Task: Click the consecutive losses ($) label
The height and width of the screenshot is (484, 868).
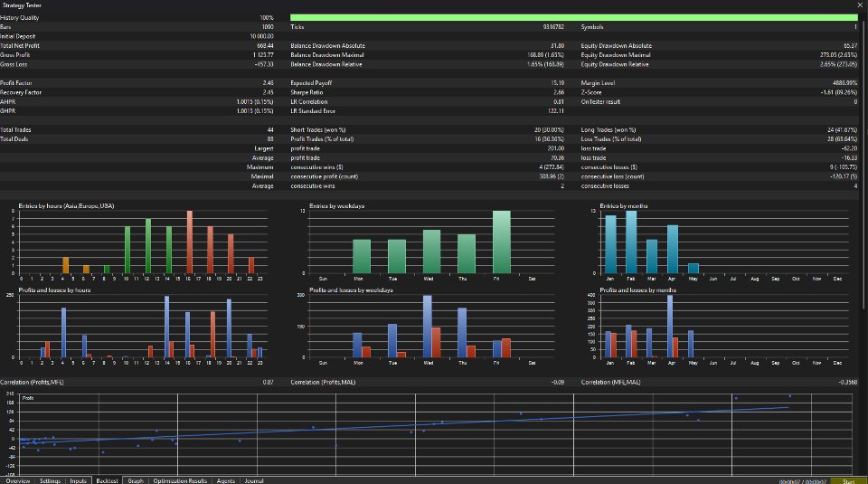Action: click(609, 167)
